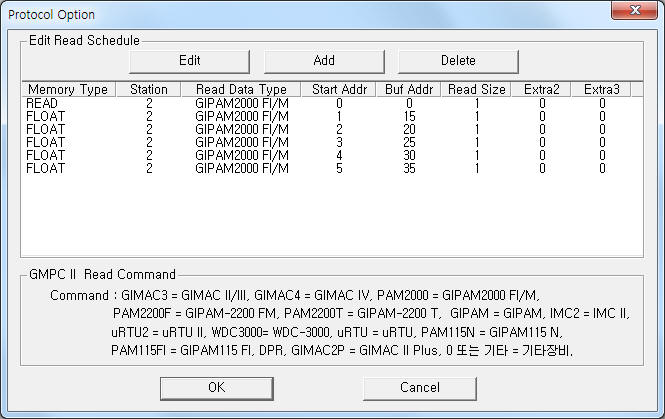
Task: Click the Read Size column header
Action: click(477, 89)
